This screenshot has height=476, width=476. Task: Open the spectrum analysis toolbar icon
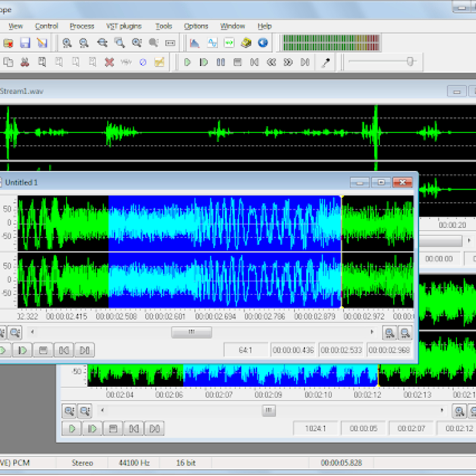click(x=195, y=43)
